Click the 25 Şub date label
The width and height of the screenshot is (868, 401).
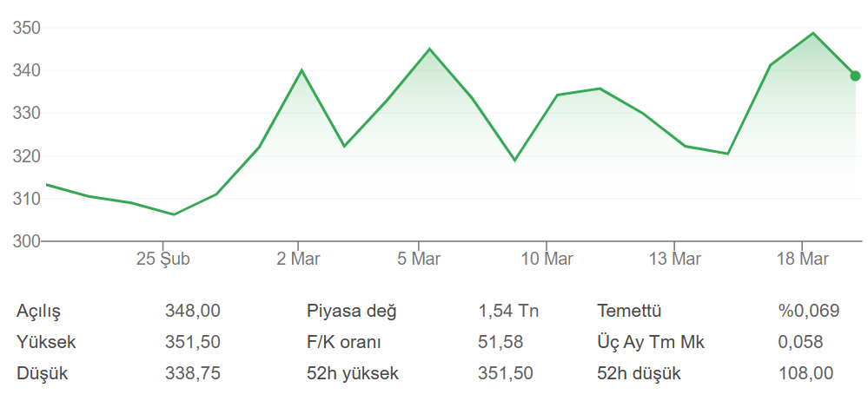click(163, 259)
